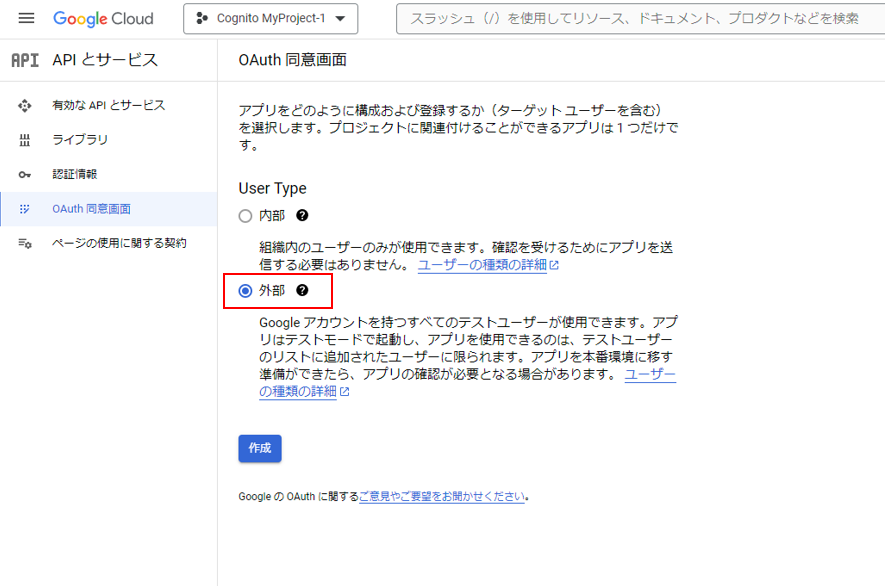Click the ページの使用に関する契約 settings icon

tap(25, 243)
